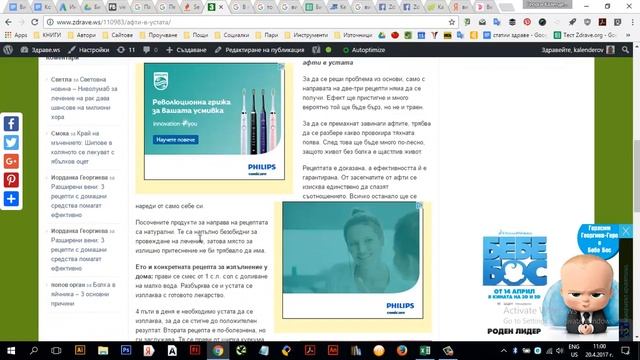Open Excel from the taskbar
The image size is (640, 360).
[x=425, y=350]
